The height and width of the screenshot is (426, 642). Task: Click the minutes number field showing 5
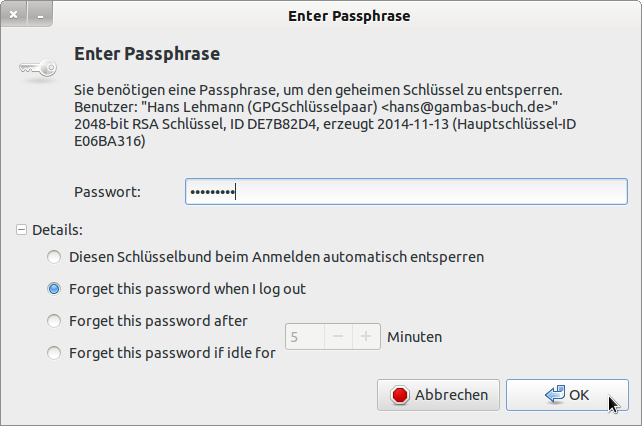coord(304,337)
